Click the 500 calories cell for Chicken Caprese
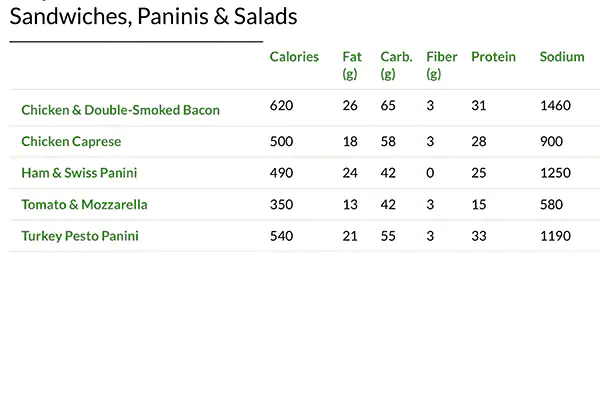600x404 pixels. coord(281,141)
